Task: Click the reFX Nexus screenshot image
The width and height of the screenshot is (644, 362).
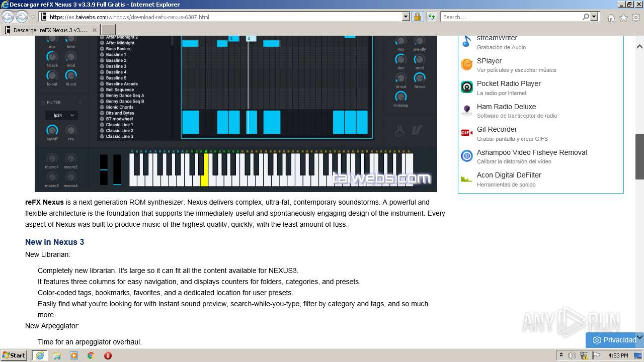Action: click(x=235, y=114)
